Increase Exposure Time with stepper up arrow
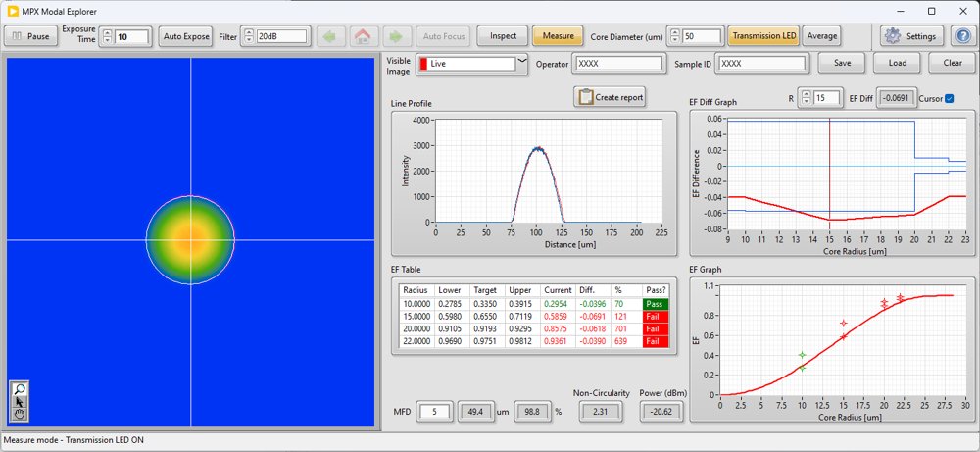The height and width of the screenshot is (452, 980). [x=107, y=33]
